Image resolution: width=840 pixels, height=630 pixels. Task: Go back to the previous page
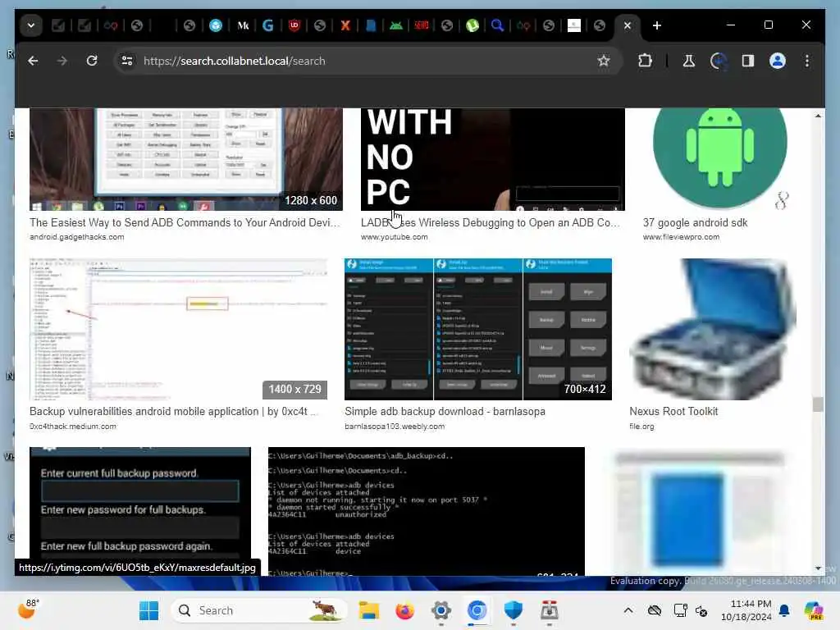33,61
